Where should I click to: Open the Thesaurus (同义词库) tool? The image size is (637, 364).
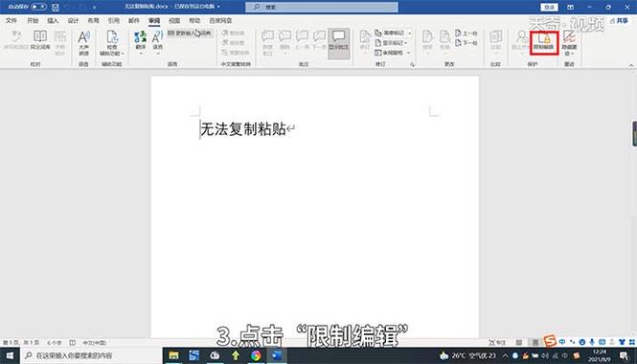pos(40,40)
